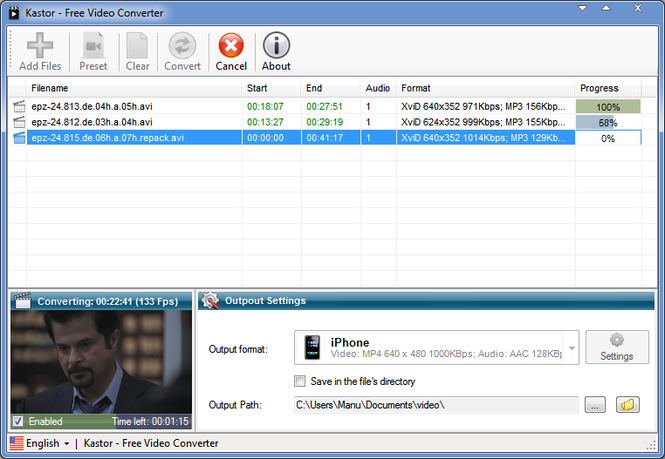This screenshot has height=459, width=665.
Task: Click the Time left progress strip
Action: 101,421
